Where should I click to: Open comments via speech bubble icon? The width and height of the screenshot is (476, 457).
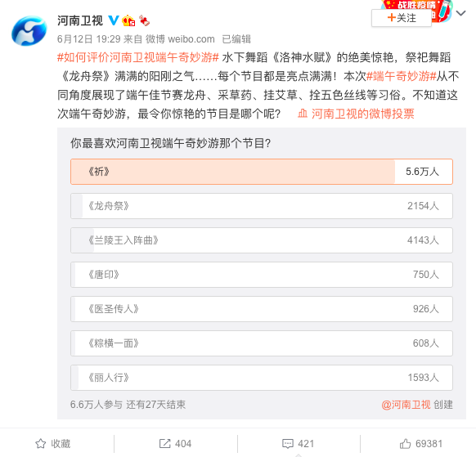tap(288, 444)
